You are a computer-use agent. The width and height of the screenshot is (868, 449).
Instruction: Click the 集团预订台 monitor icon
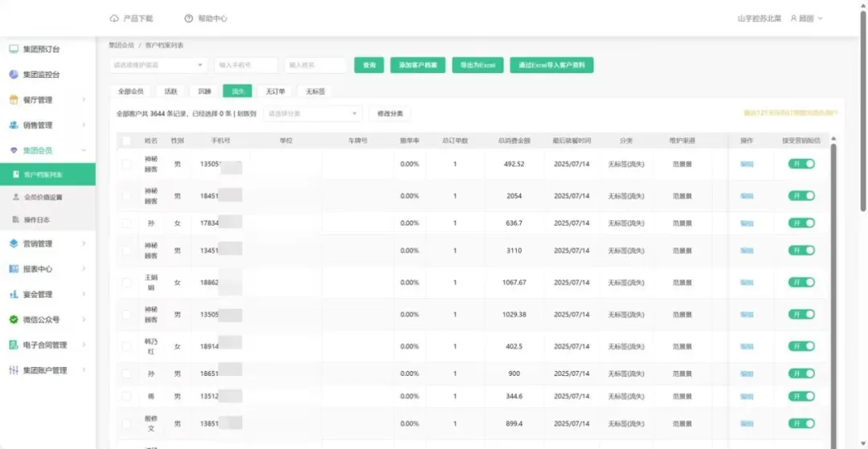[14, 49]
